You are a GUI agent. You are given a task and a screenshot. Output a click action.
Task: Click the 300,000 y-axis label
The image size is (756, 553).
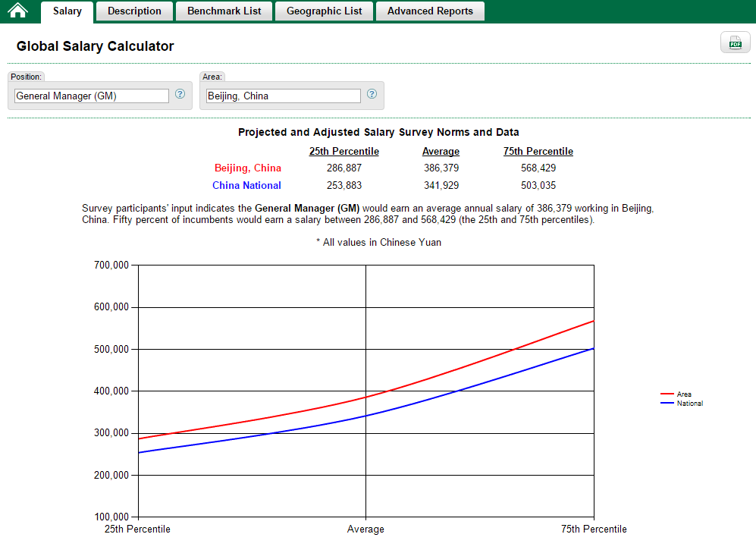click(111, 433)
